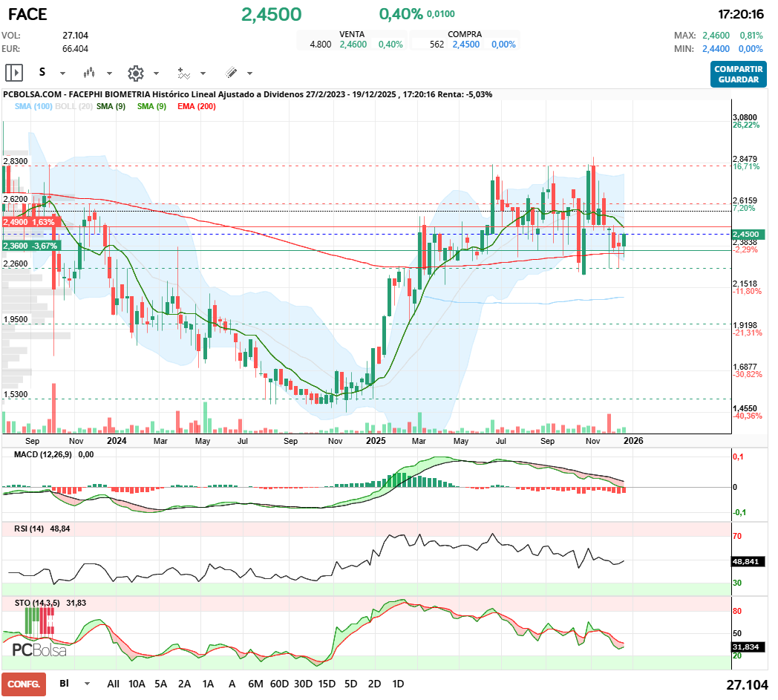
Task: Switch to the 1A time range
Action: click(x=208, y=684)
